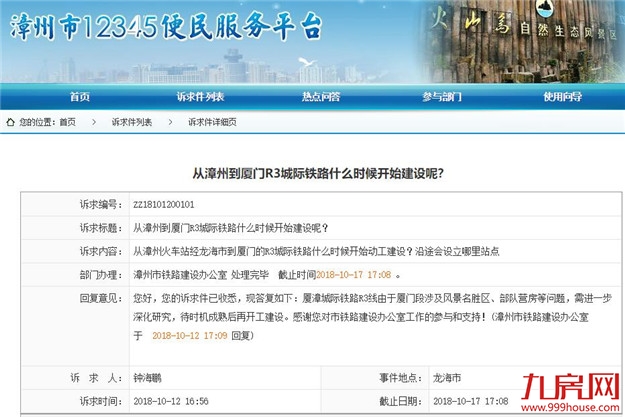Click 漳州市铁路建设办公室 in 部门办理 row
Screen dimensions: 625x417
coord(180,275)
